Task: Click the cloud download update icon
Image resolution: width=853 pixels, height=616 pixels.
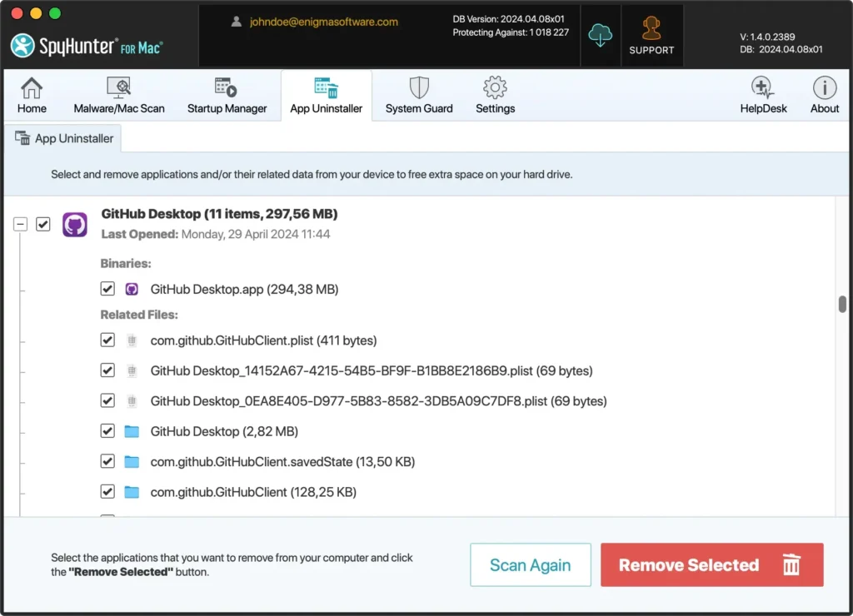Action: 600,35
